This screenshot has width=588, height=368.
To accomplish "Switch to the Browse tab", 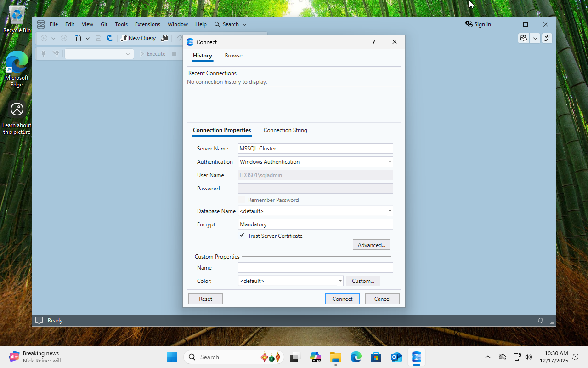I will coord(233,56).
